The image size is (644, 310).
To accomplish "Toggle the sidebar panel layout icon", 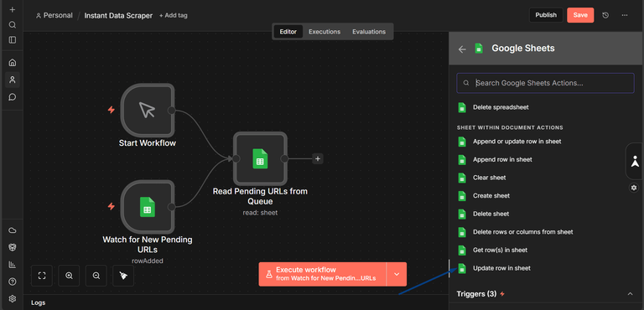I will (x=13, y=40).
